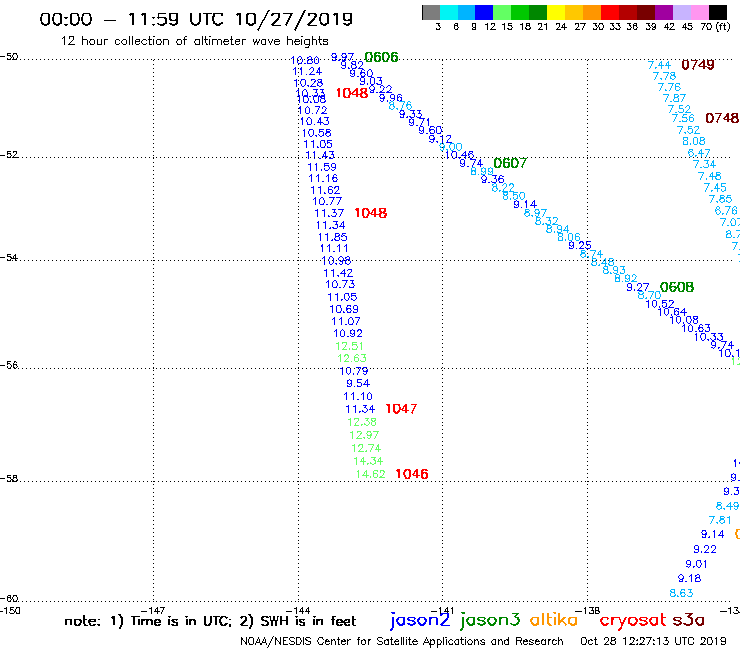Click the jason2 satellite legend label
The height and width of the screenshot is (650, 740).
(x=420, y=620)
